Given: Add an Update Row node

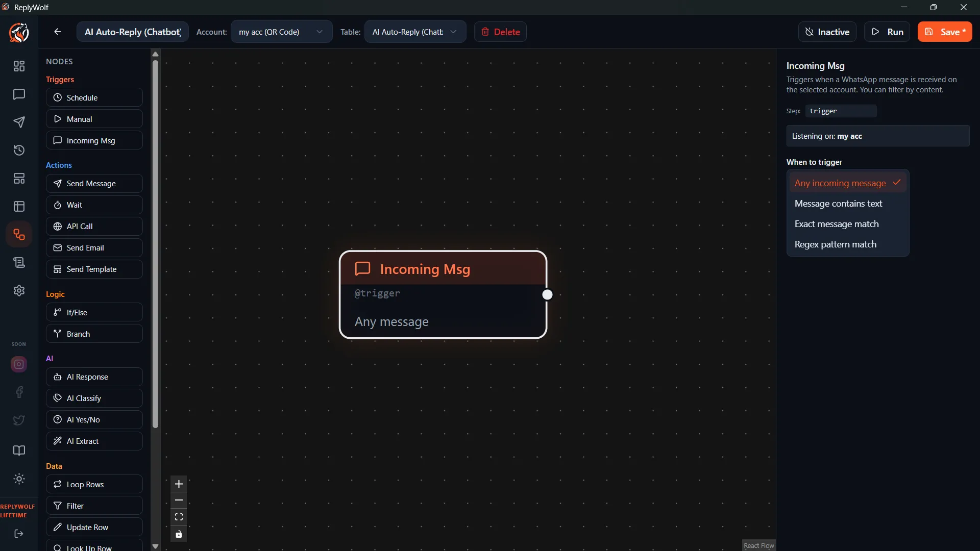Looking at the screenshot, I should point(94,527).
